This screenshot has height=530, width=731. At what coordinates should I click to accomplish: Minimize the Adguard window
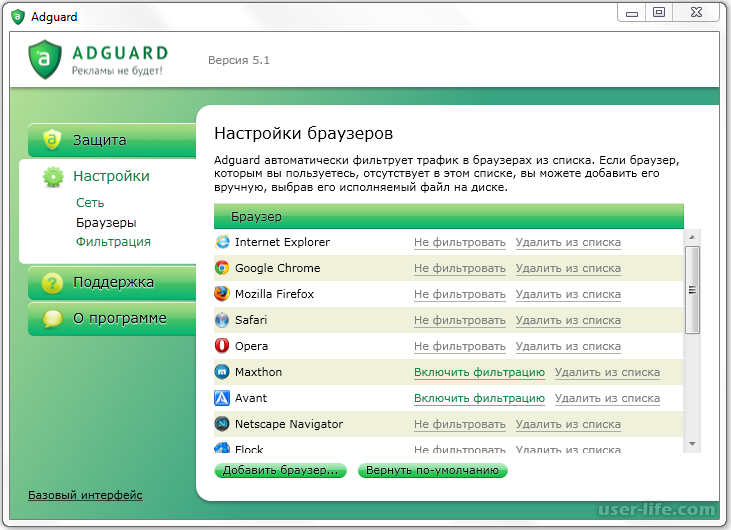pos(632,13)
